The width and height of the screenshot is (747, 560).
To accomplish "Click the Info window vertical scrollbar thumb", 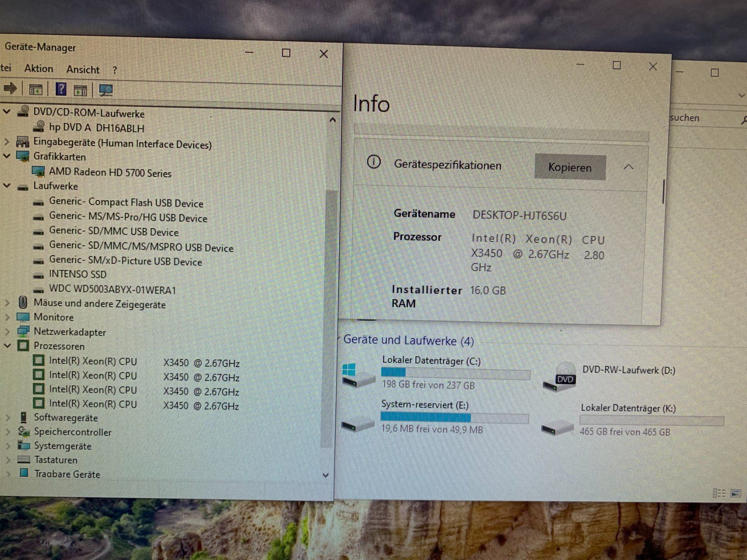I will [664, 192].
